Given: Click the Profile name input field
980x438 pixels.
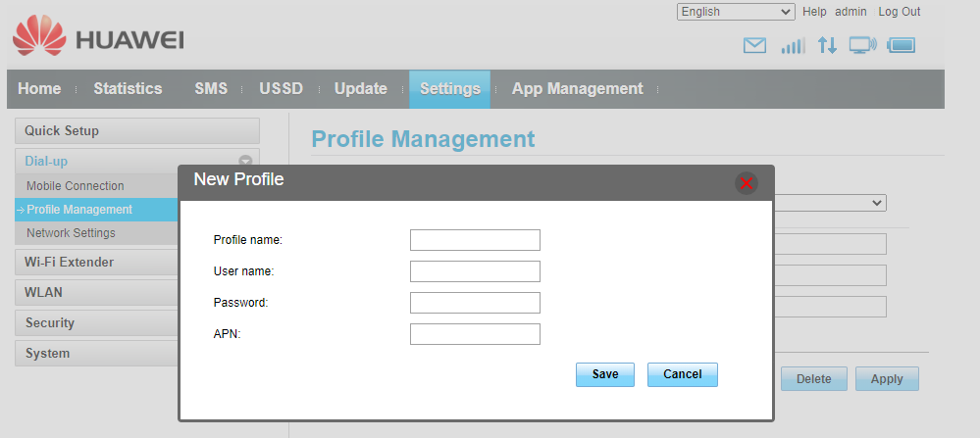Looking at the screenshot, I should pos(475,240).
